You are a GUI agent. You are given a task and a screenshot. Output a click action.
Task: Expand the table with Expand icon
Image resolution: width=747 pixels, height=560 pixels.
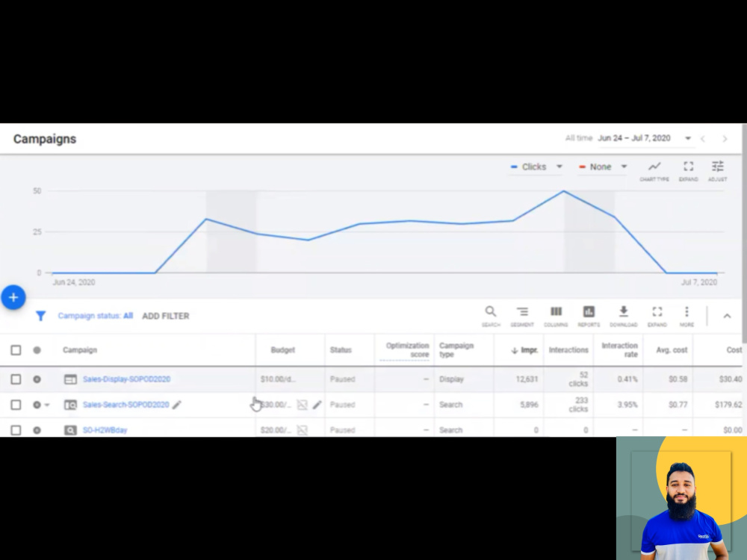[657, 316]
